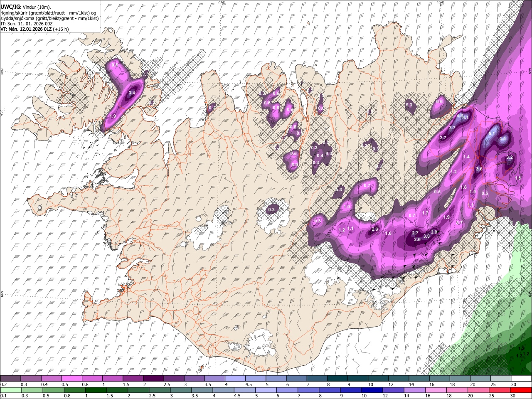Click the '3.7' precipitation value on the map

pos(453,128)
